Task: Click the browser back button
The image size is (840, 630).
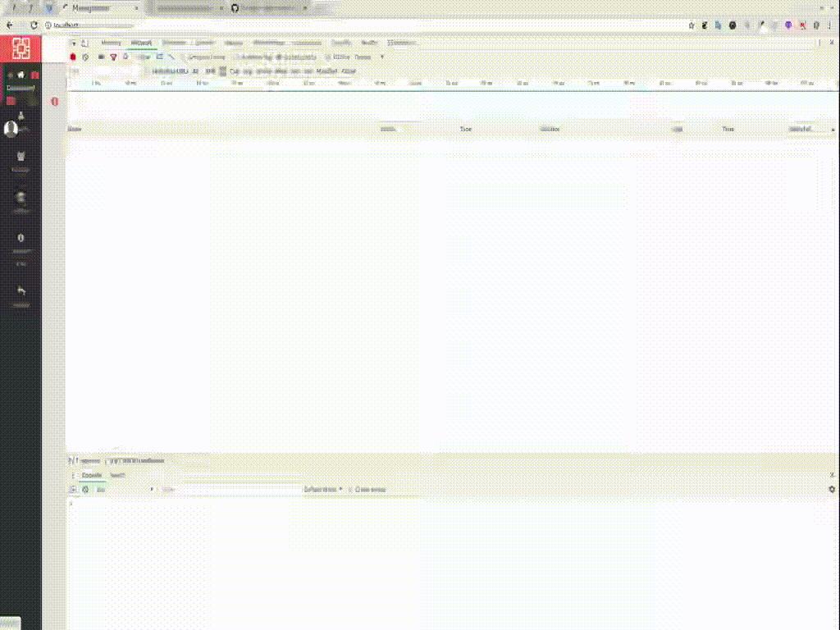Action: [9, 25]
